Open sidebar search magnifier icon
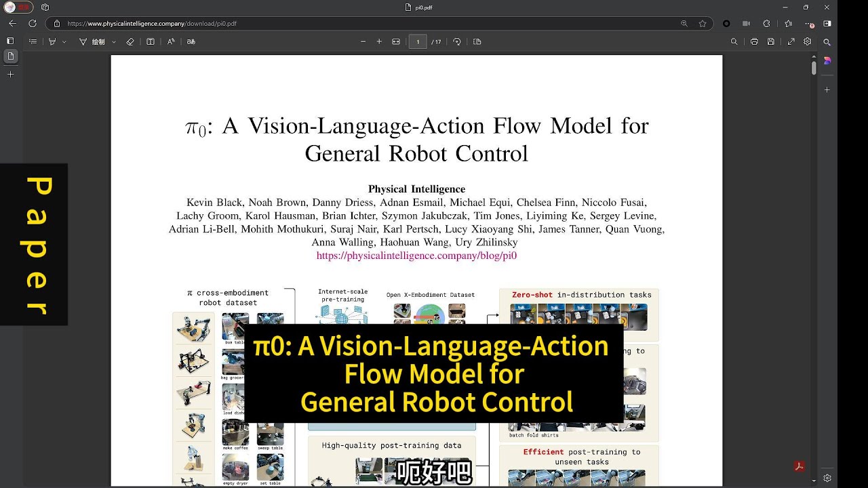 827,42
